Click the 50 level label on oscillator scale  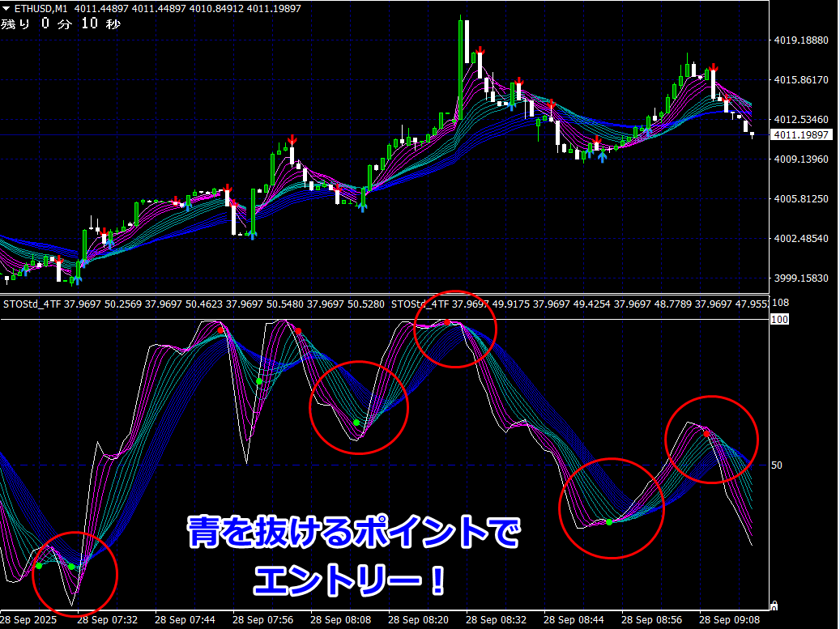pyautogui.click(x=777, y=465)
